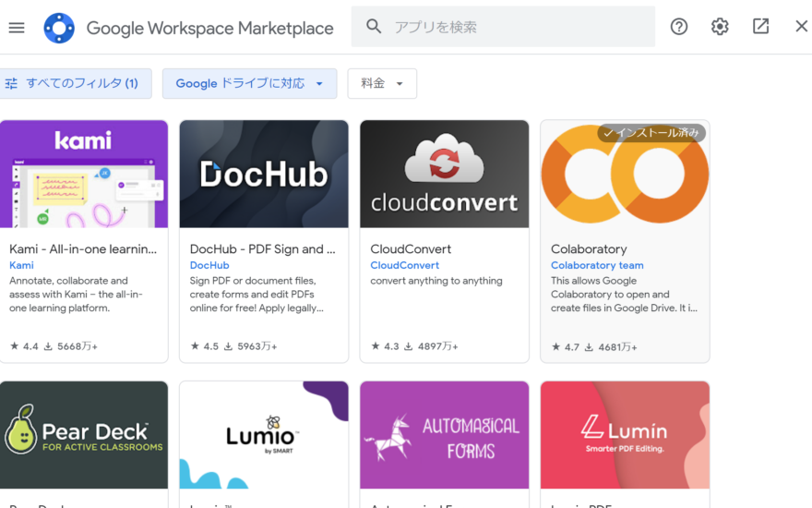Click CloudConvert's 4897万+ download count
This screenshot has width=812, height=508.
(x=432, y=346)
